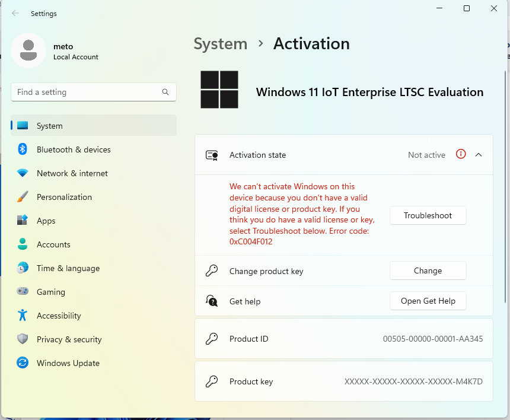Open Privacy & security settings
Image resolution: width=510 pixels, height=420 pixels.
[94, 339]
